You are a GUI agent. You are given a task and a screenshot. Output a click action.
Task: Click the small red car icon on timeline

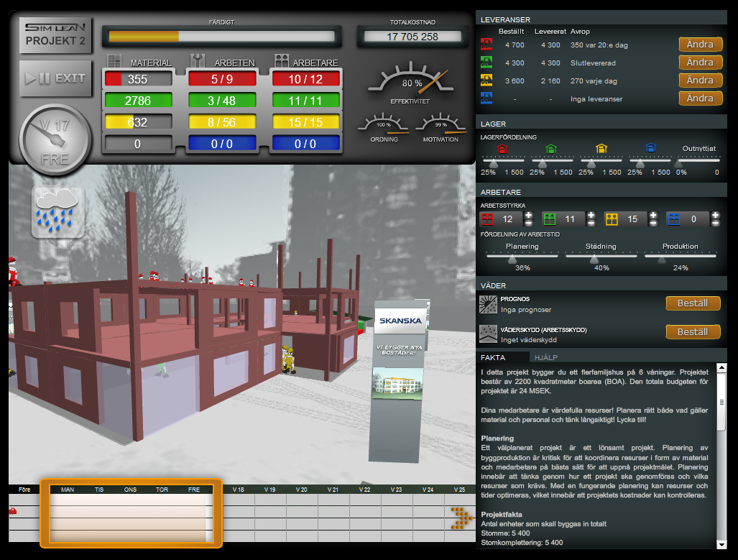[13, 511]
